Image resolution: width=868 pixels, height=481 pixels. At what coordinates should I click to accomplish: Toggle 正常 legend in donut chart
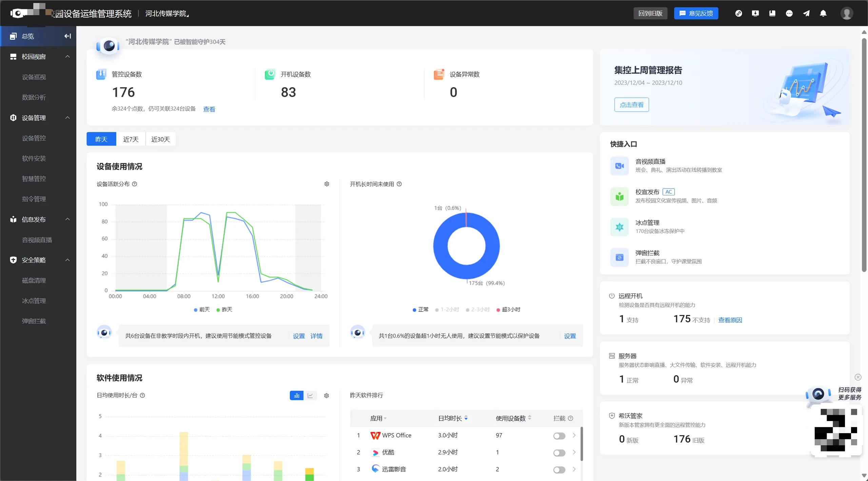[x=420, y=309]
